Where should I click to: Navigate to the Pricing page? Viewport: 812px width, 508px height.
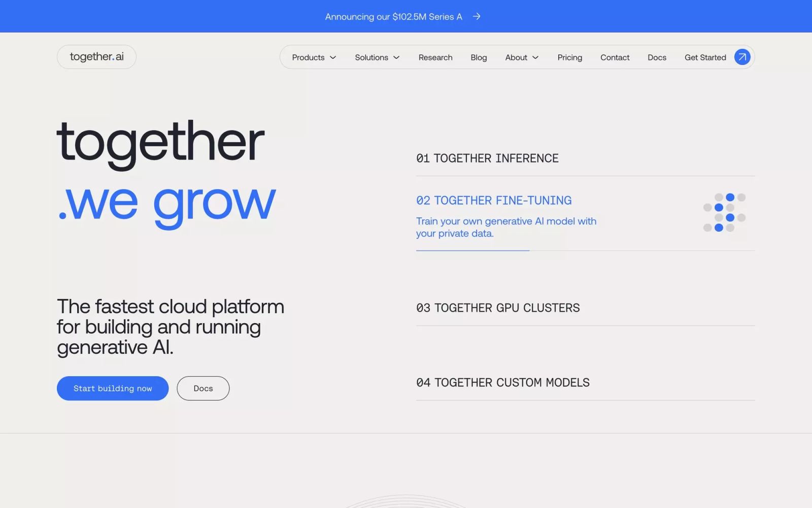click(x=569, y=57)
